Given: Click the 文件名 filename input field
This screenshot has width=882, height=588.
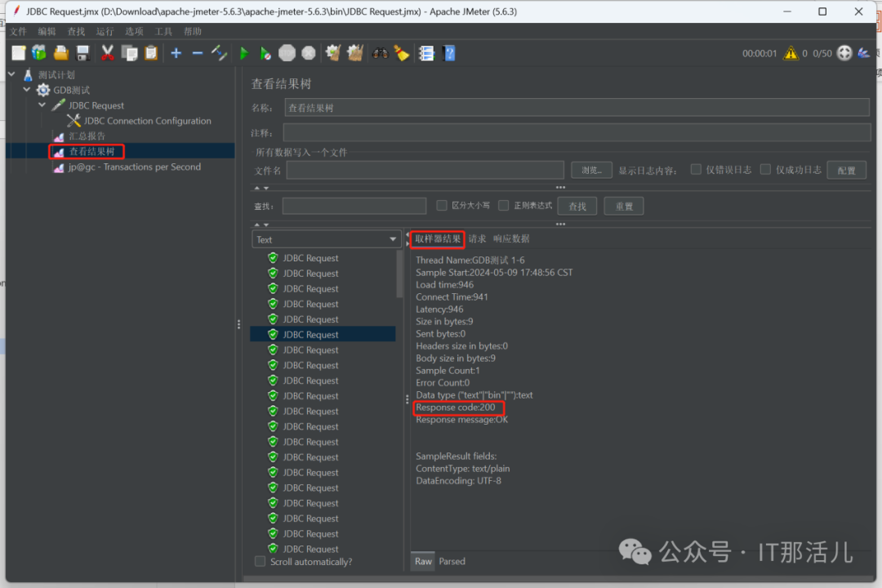Looking at the screenshot, I should (425, 170).
